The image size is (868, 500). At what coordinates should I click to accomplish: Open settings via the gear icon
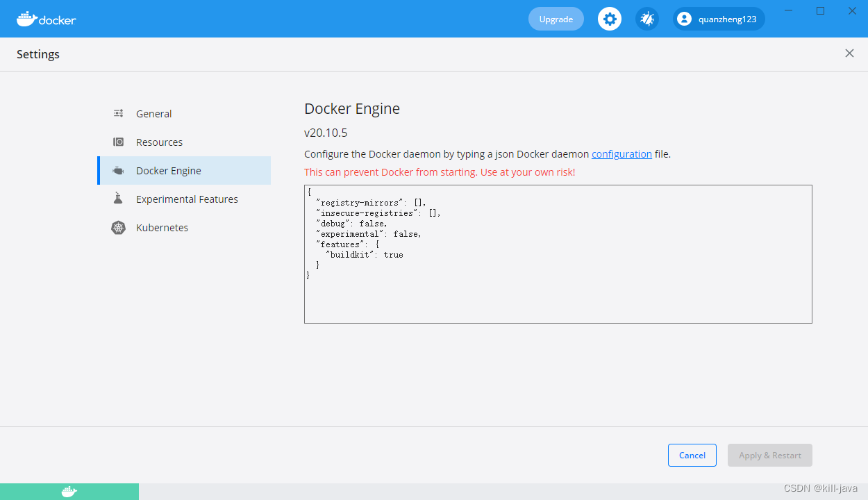pyautogui.click(x=610, y=19)
